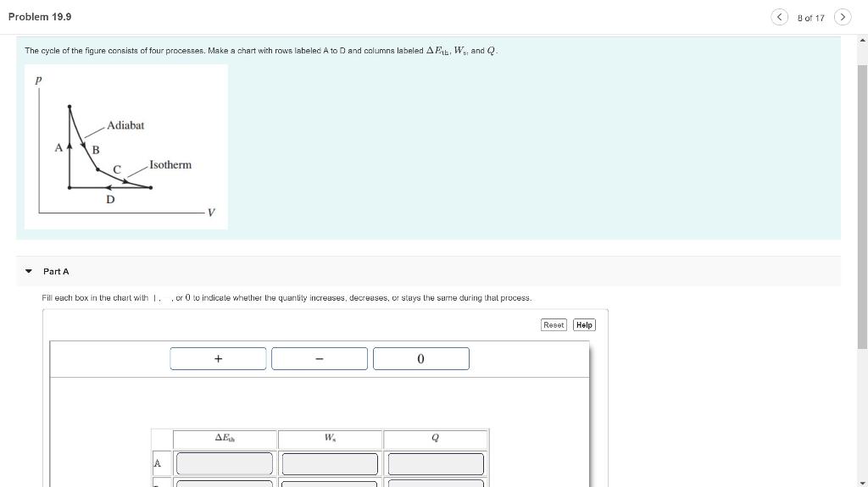Select row A Ws answer box

(x=330, y=463)
